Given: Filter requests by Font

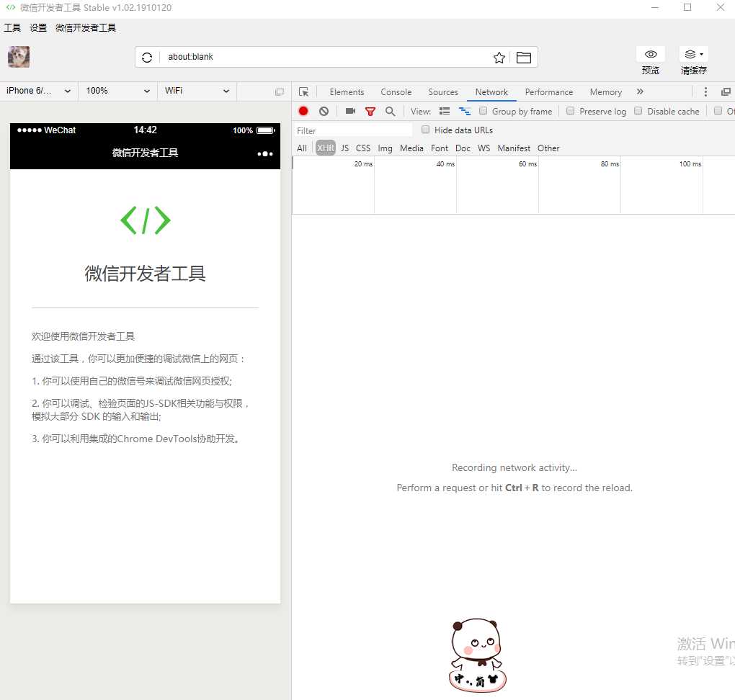Looking at the screenshot, I should [x=440, y=148].
